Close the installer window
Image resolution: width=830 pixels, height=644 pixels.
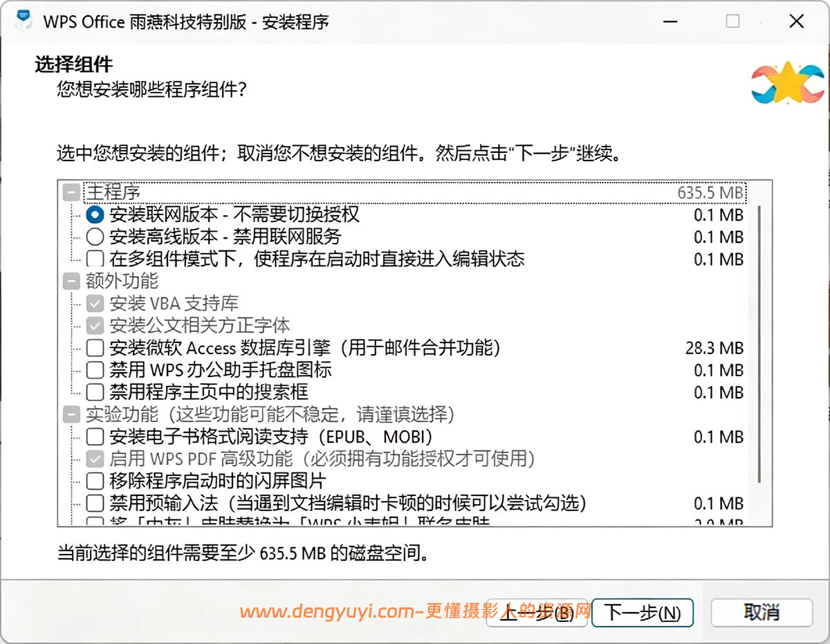point(796,21)
